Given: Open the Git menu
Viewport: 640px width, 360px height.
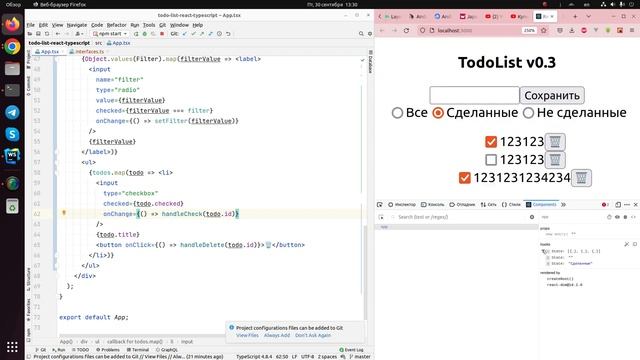Looking at the screenshot, I should [x=162, y=25].
